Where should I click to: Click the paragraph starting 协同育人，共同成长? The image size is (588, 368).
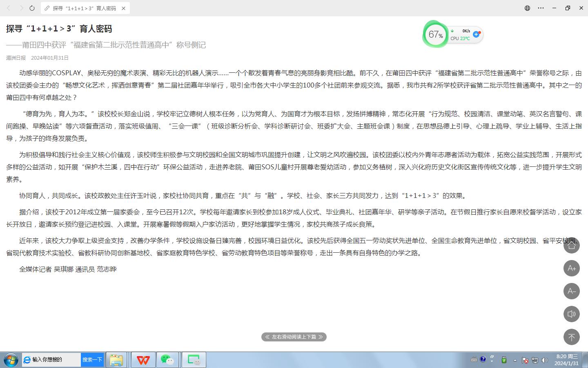click(244, 195)
